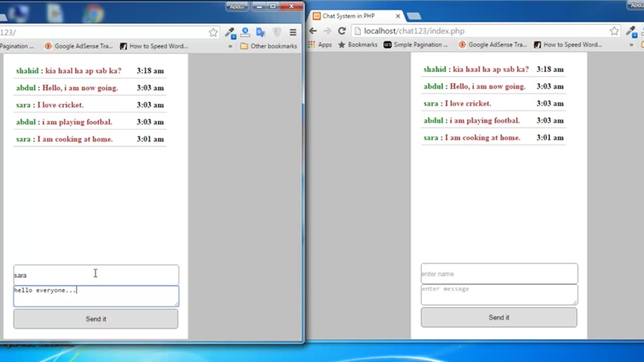Click forward arrow in right browser window

328,31
